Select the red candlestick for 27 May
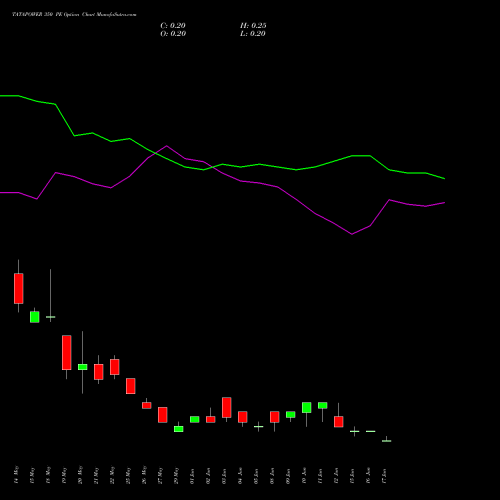The image size is (500, 500). [x=163, y=415]
